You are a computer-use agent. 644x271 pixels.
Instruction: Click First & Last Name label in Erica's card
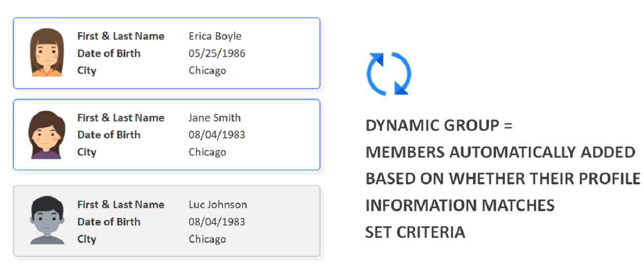121,36
